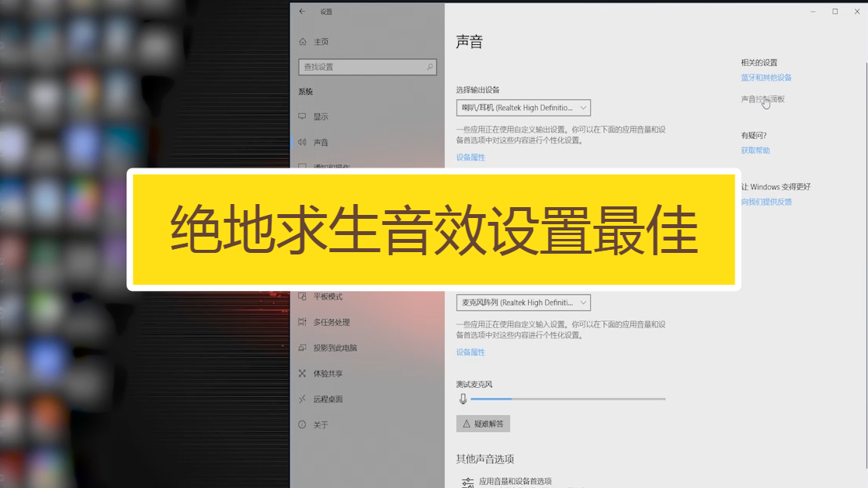
Task: Go back with the Settings back arrow
Action: [x=302, y=11]
